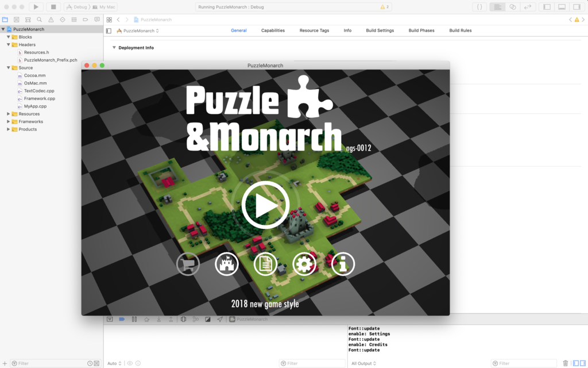Open Resources.h in the navigator
588x368 pixels.
coord(36,52)
